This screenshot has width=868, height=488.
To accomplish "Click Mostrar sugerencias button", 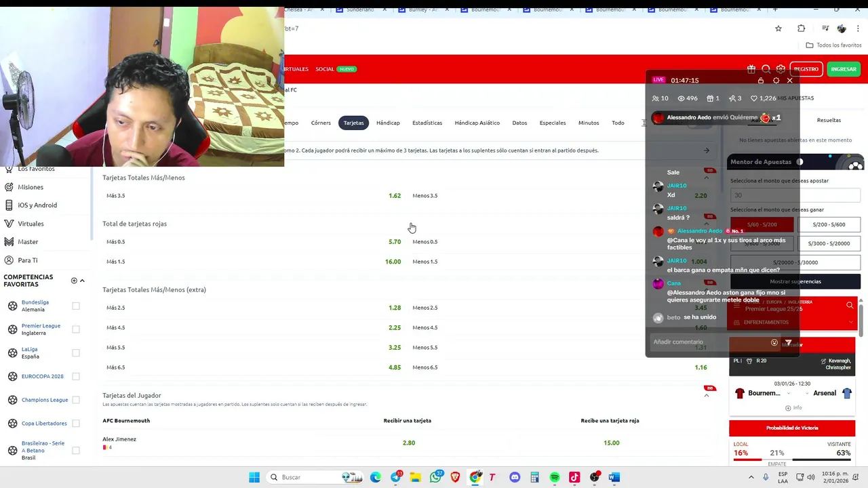I will coord(795,281).
